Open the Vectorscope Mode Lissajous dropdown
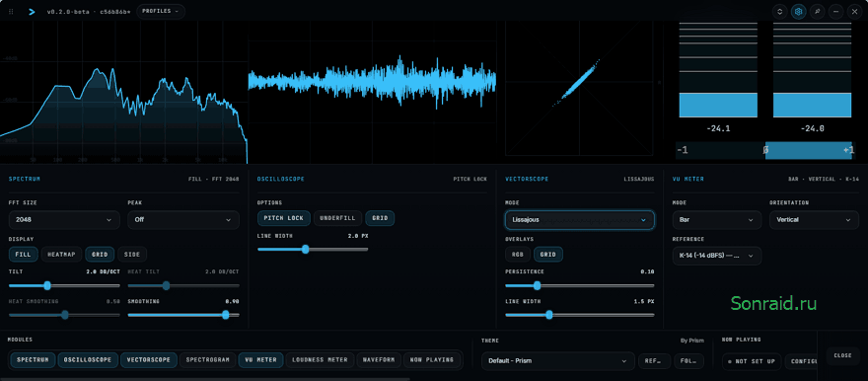The height and width of the screenshot is (381, 868). point(580,220)
